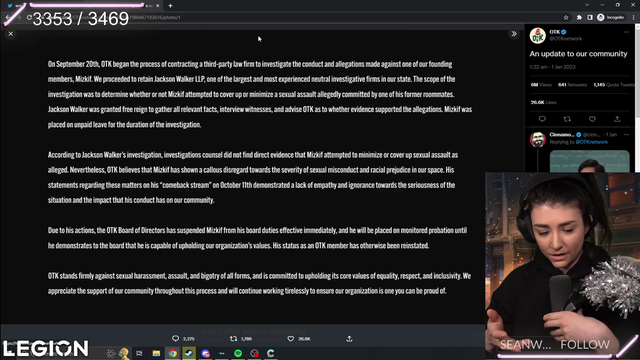Open the new tab plus button
The height and width of the screenshot is (360, 640).
click(x=170, y=6)
